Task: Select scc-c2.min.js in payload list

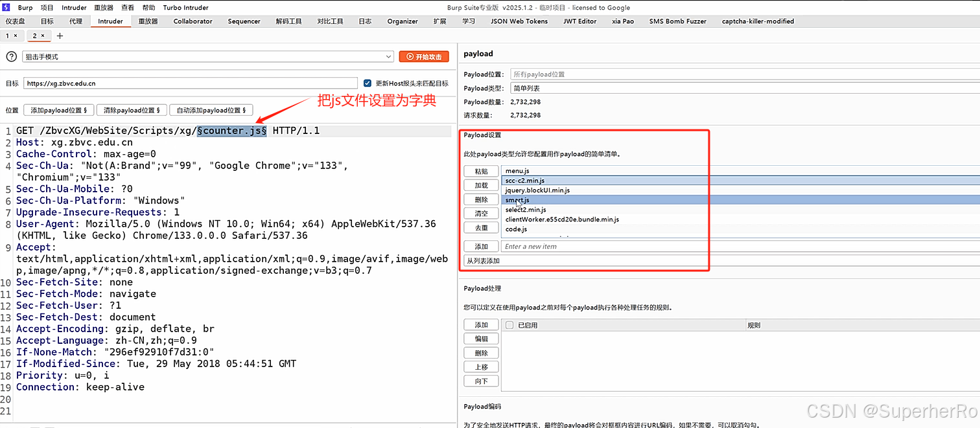Action: [741, 181]
